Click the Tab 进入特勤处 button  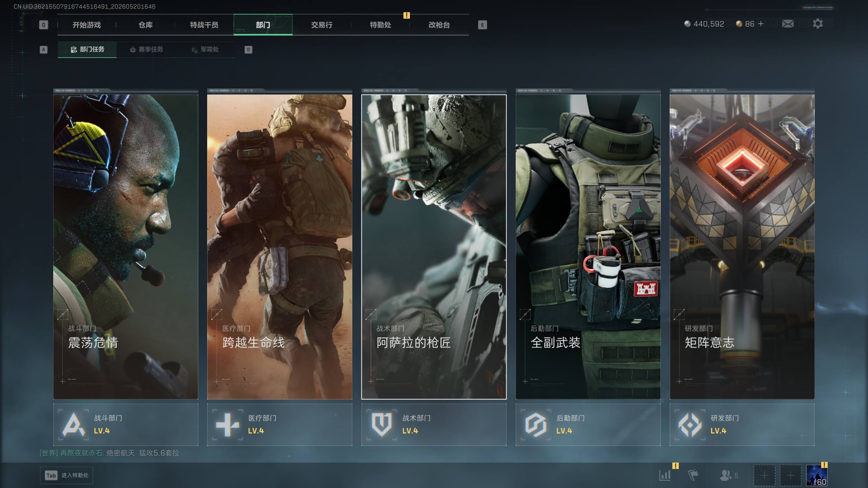tap(66, 475)
